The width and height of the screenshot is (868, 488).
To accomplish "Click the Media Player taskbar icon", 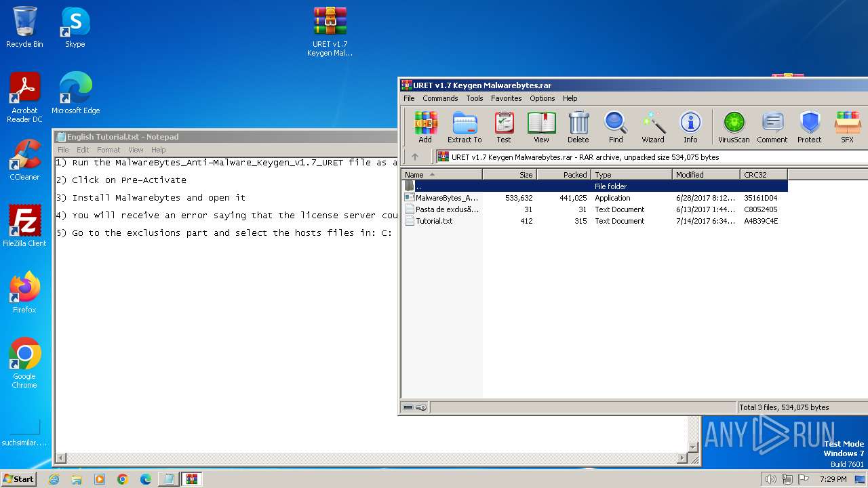I will pyautogui.click(x=100, y=479).
